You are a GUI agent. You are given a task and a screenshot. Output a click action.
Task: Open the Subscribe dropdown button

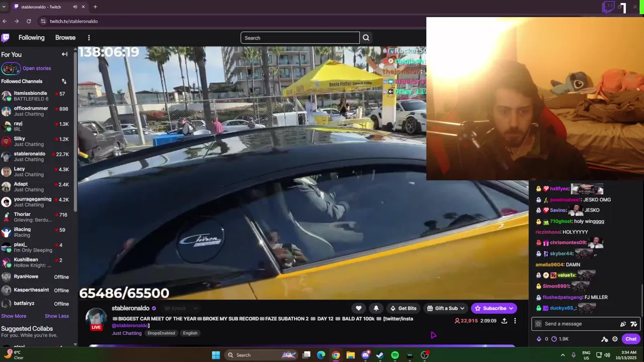[494, 308]
